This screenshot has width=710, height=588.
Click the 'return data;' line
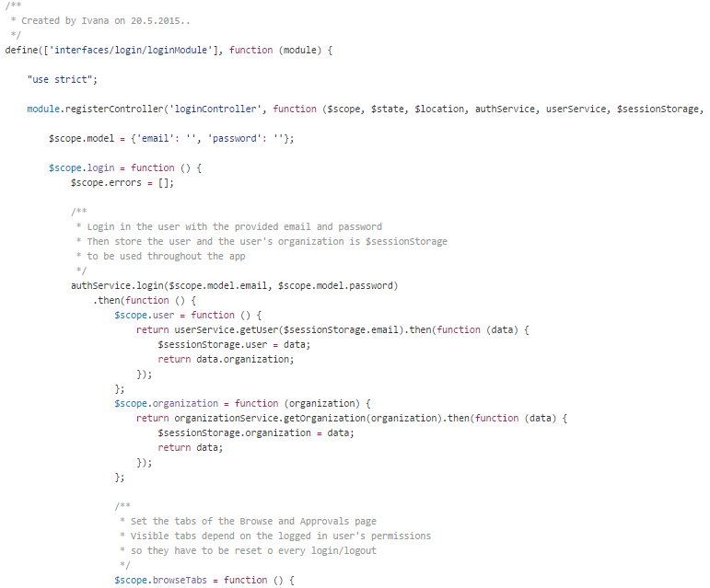191,448
